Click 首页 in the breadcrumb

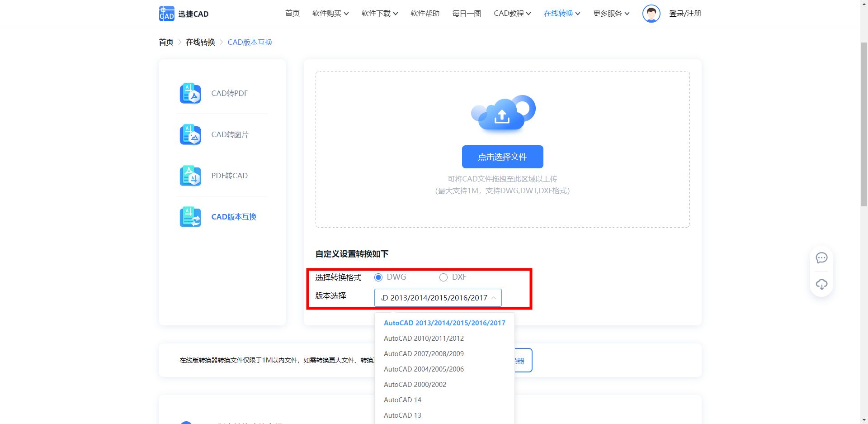coord(166,42)
